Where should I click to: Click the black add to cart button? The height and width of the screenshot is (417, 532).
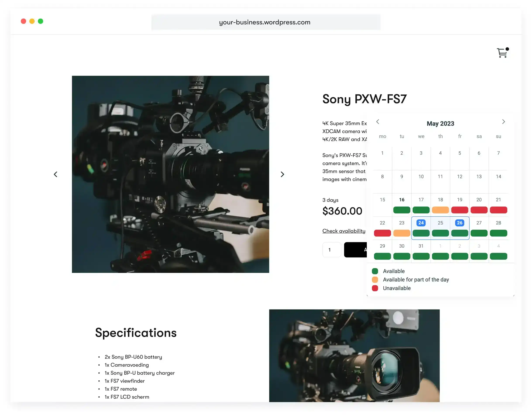(x=356, y=250)
